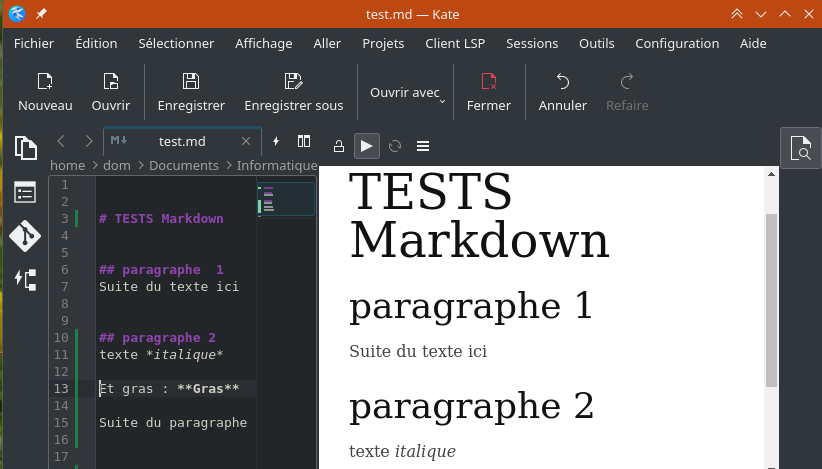822x469 pixels.
Task: Click the Nouveau document icon
Action: (45, 82)
